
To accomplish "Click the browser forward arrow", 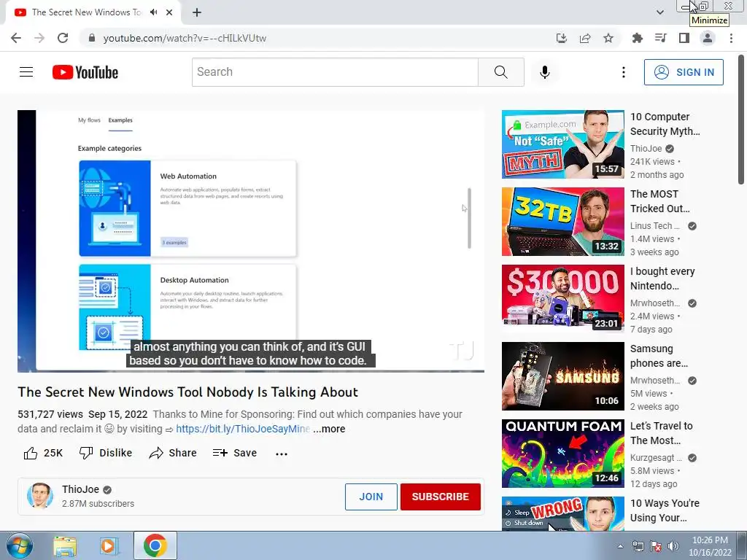I will 39,38.
